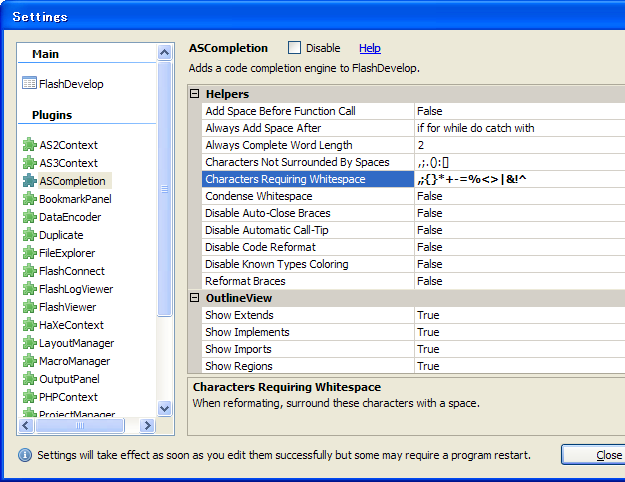Select Characters Not Surrounded By Spaces property
Viewport: 625px width, 482px height.
(308, 162)
